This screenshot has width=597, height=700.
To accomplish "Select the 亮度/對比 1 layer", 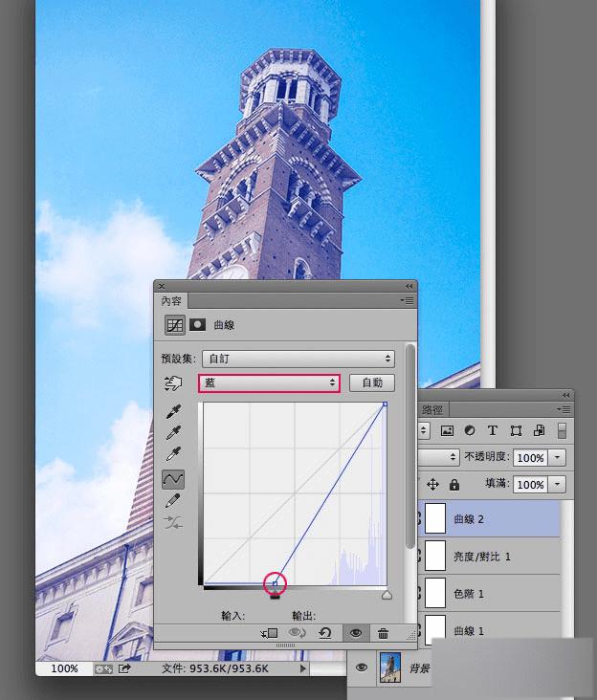I will pyautogui.click(x=490, y=557).
